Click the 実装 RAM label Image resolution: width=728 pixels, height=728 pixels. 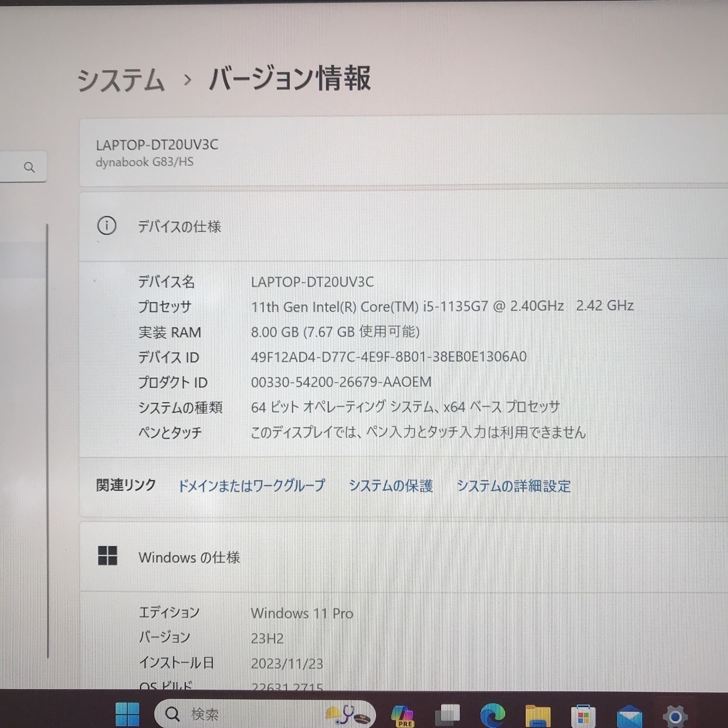click(x=169, y=332)
